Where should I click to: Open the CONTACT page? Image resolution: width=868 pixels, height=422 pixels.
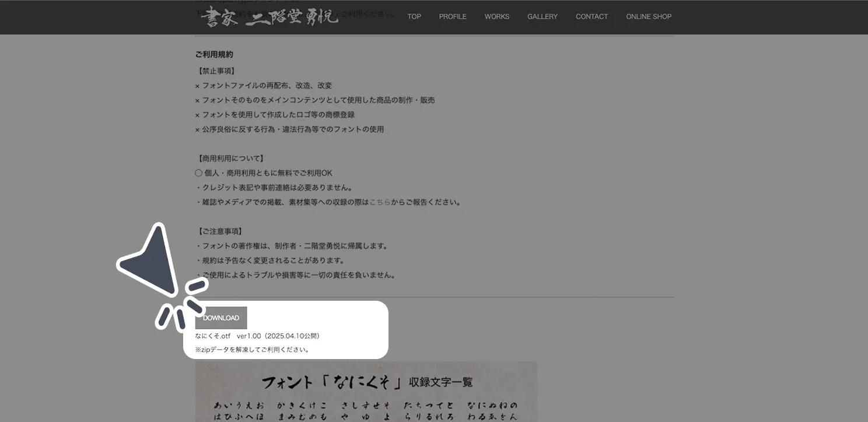591,16
